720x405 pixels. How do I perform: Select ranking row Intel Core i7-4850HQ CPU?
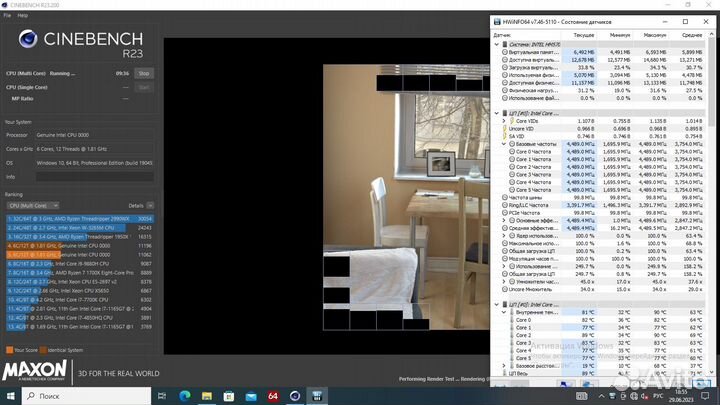[80, 317]
